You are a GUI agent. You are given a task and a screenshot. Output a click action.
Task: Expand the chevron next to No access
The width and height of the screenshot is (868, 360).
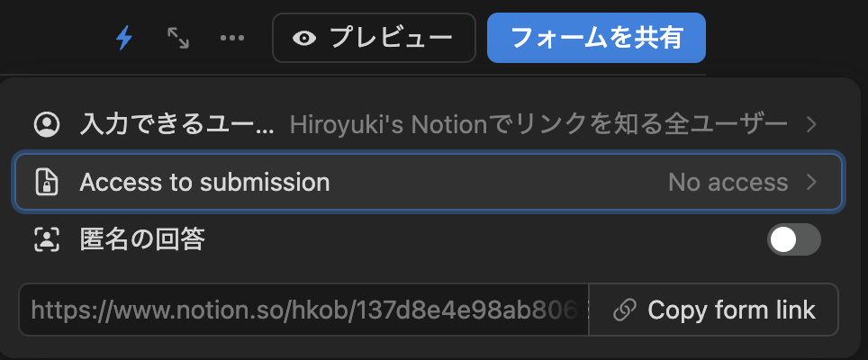811,182
